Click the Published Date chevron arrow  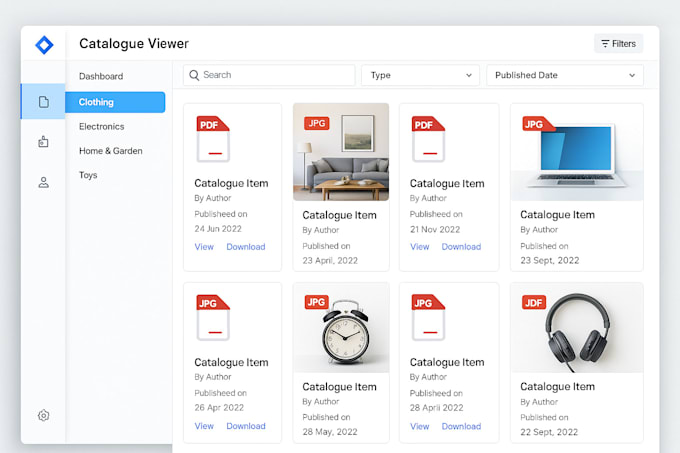pos(632,75)
